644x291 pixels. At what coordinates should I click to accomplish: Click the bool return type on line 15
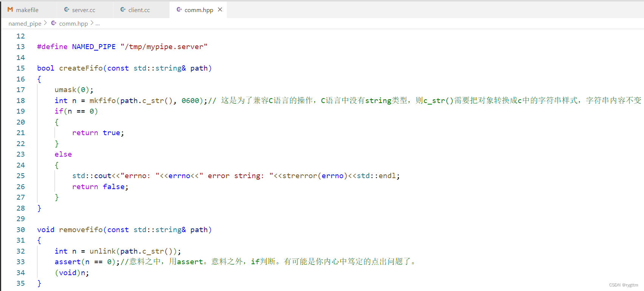pyautogui.click(x=46, y=68)
